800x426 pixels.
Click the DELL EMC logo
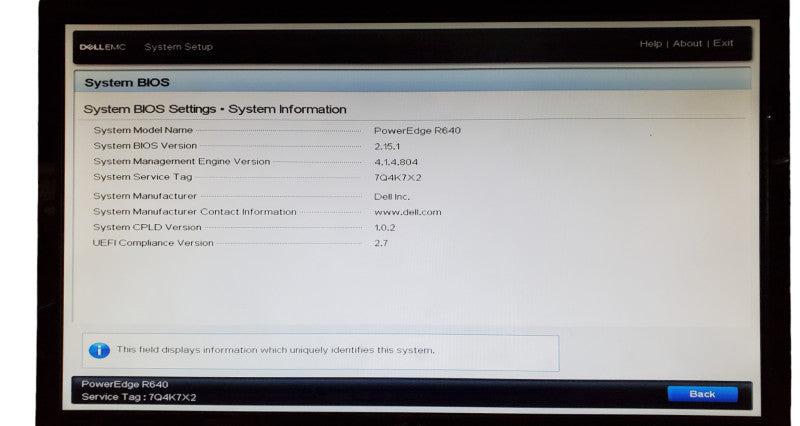click(x=103, y=47)
